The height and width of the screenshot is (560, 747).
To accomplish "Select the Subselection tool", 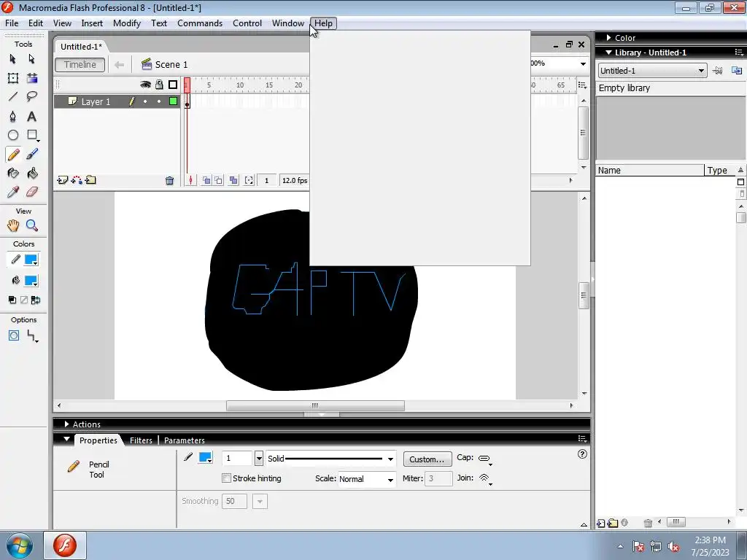I will click(x=32, y=58).
